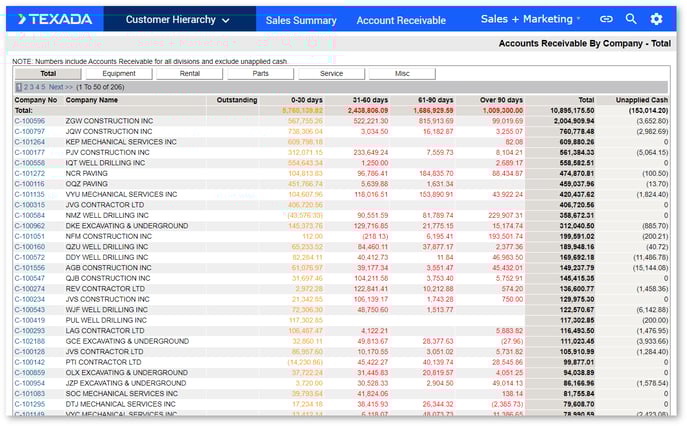Screen dimensions: 687x426
Task: Filter by the Misc division
Action: pyautogui.click(x=402, y=73)
